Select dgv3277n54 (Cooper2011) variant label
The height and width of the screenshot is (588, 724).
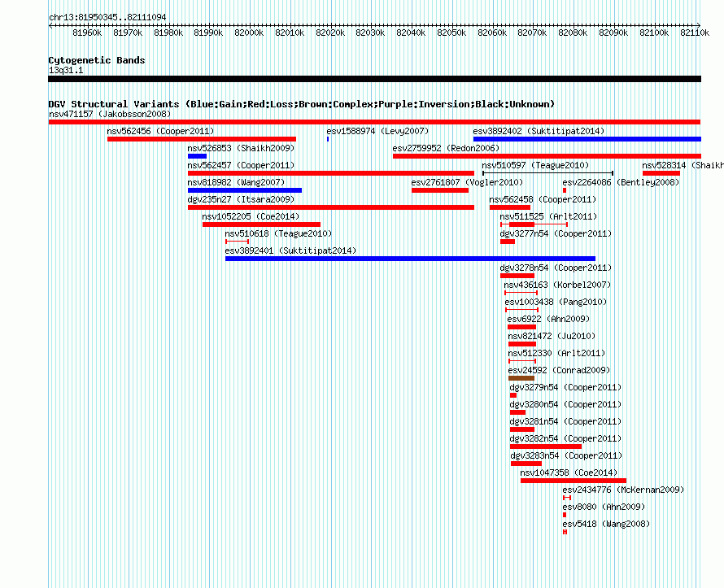coord(556,233)
